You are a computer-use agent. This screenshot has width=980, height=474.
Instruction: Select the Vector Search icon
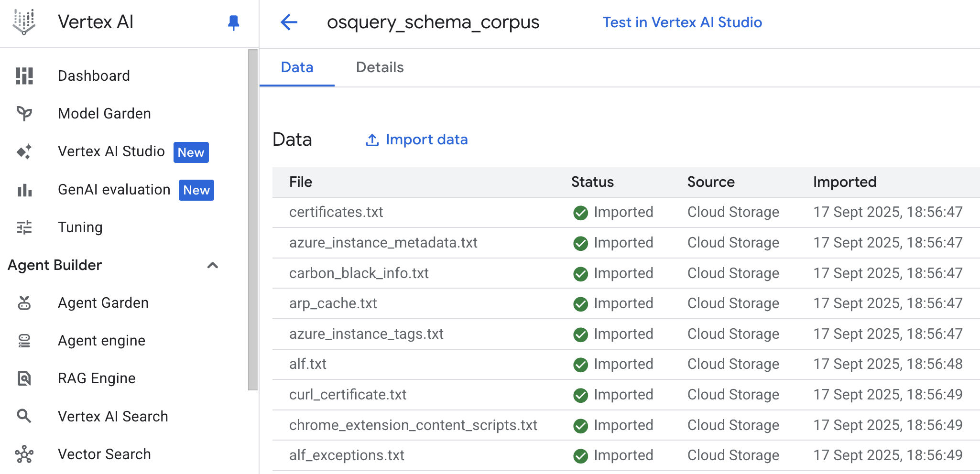pyautogui.click(x=24, y=454)
